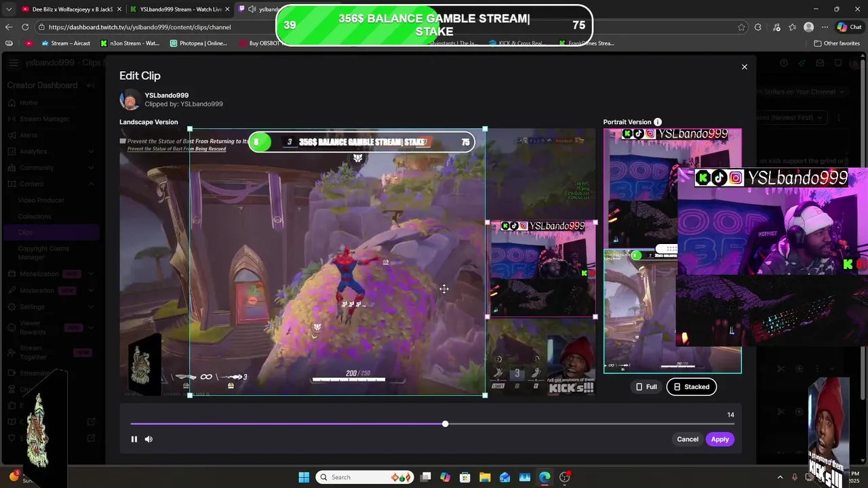Expand the Monetization sidebar section
Viewport: 868px width, 488px height.
[x=91, y=274]
